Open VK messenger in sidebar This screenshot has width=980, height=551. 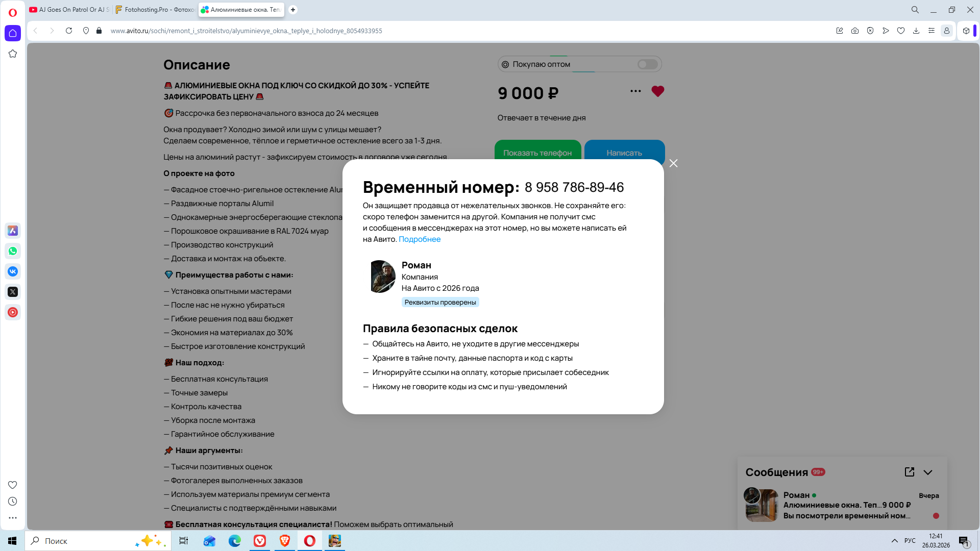13,271
